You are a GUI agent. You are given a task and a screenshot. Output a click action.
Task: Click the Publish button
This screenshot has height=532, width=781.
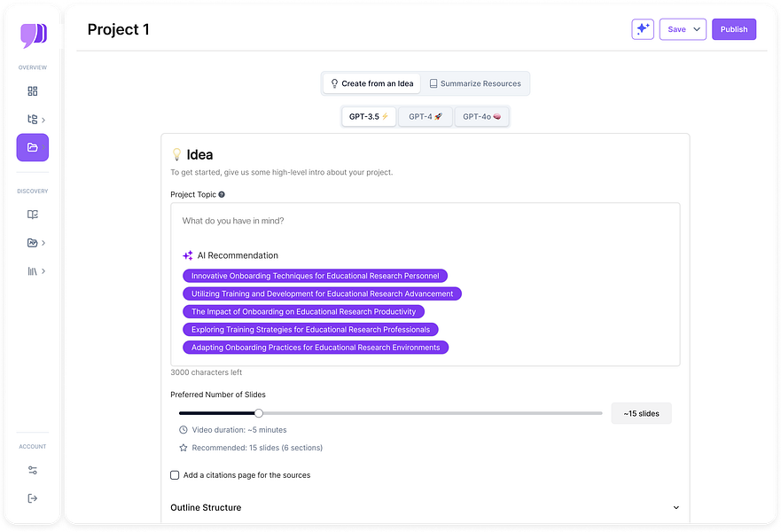734,29
